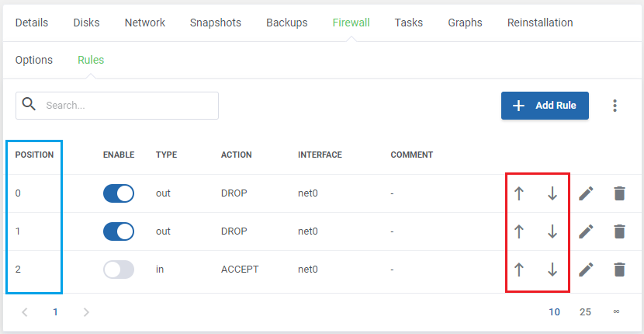Click the ENABLE column header
The width and height of the screenshot is (644, 334).
click(119, 155)
